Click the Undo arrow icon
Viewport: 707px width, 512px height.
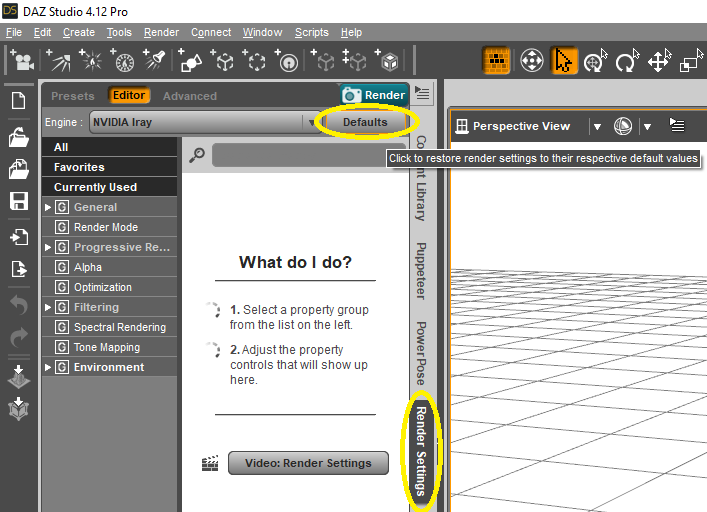[18, 305]
